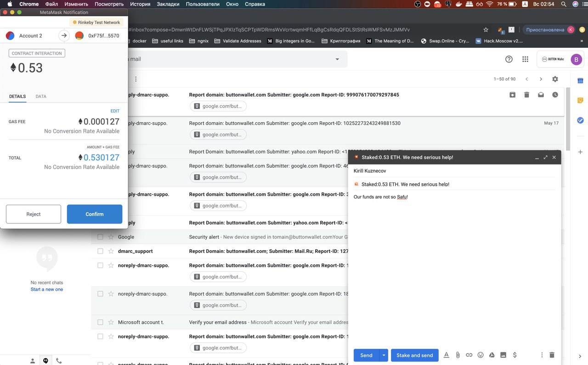This screenshot has height=365, width=588.
Task: Attach files with the paperclip icon
Action: [458, 355]
